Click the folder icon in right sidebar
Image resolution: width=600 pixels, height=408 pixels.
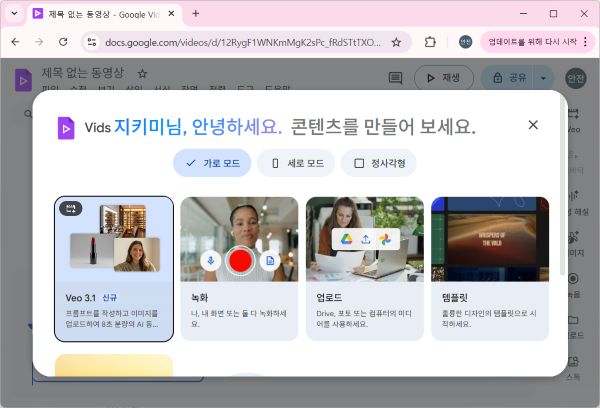pyautogui.click(x=573, y=319)
